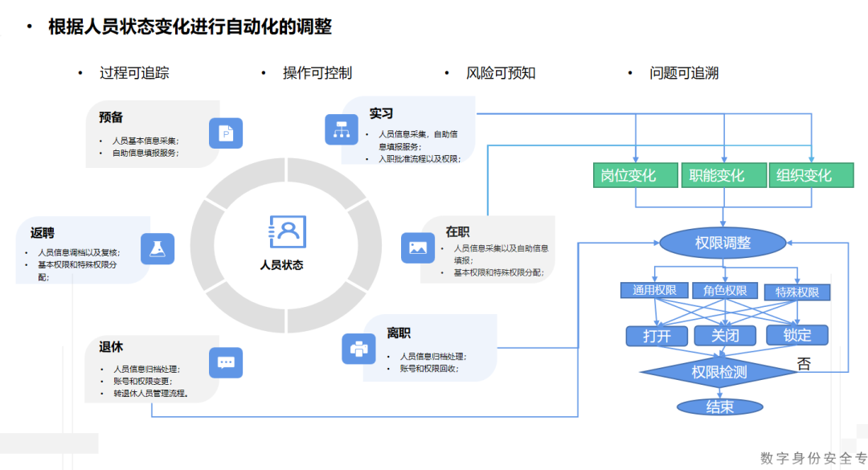
Task: Select the picture icon beside 在职 stage
Action: coord(418,249)
